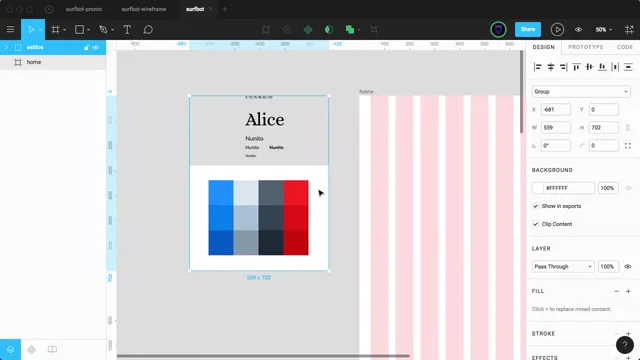
Task: Open the hamburger main menu
Action: point(10,29)
